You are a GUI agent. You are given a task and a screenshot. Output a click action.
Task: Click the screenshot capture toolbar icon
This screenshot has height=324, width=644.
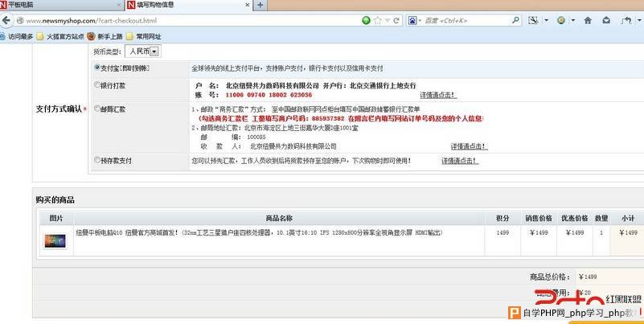tap(533, 20)
